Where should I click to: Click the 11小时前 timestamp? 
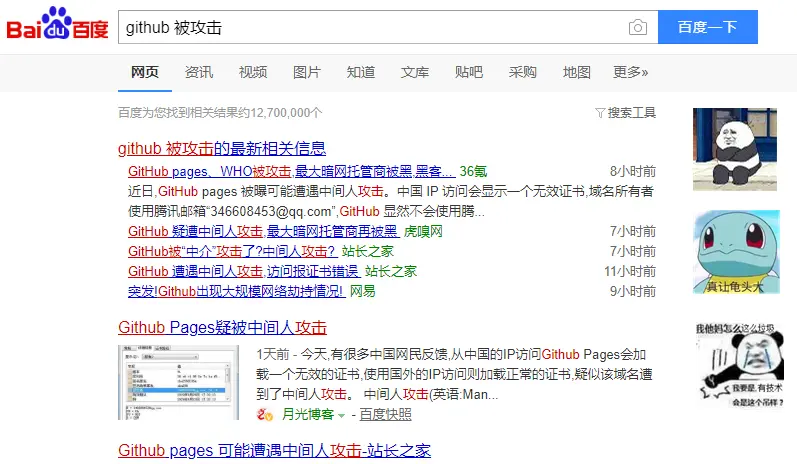(630, 271)
